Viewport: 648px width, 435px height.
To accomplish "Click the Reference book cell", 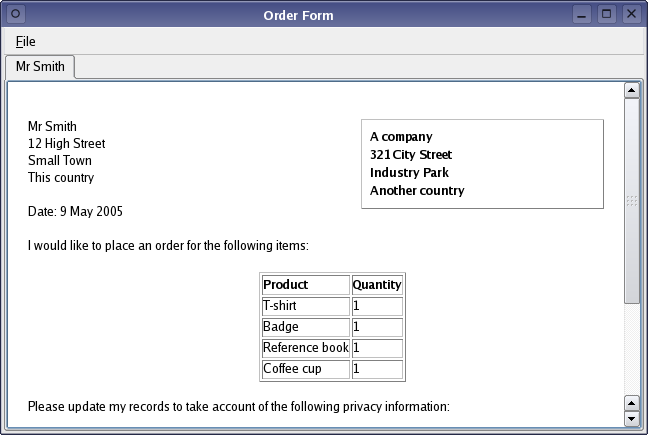I will coord(306,348).
